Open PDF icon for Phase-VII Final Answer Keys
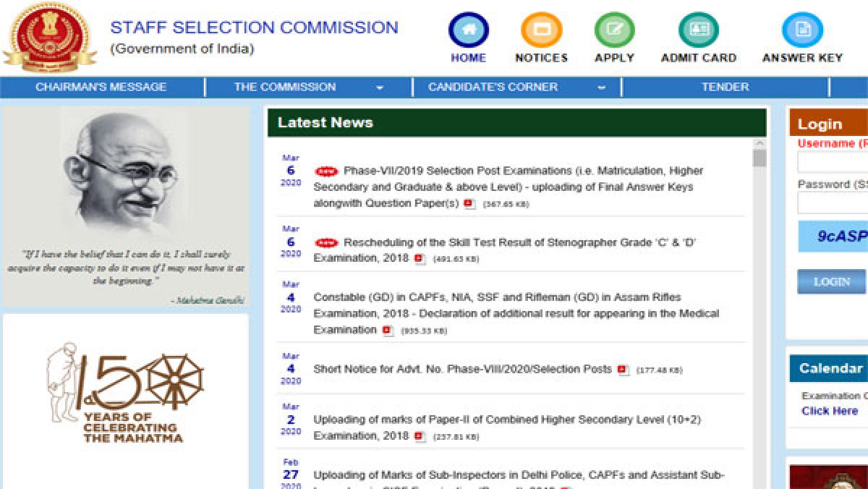Image resolution: width=868 pixels, height=489 pixels. tap(469, 204)
